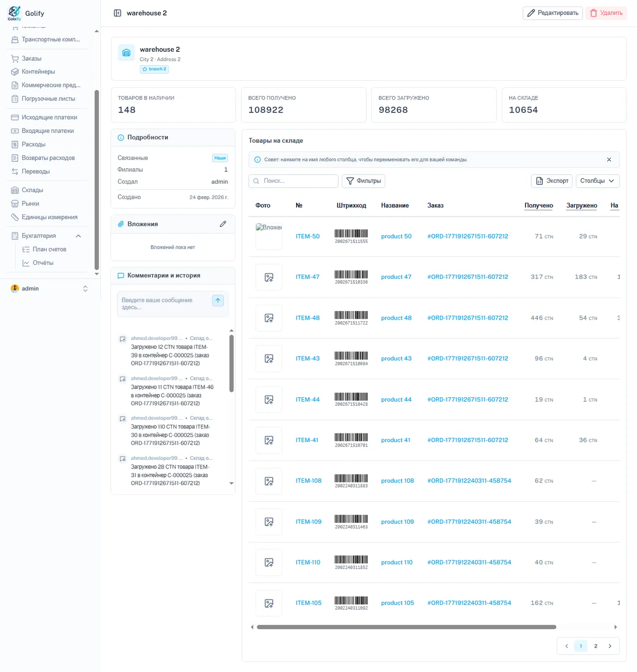Click the Товаров в наличии 148 card
Screen dimensions: 637x672
pos(173,105)
